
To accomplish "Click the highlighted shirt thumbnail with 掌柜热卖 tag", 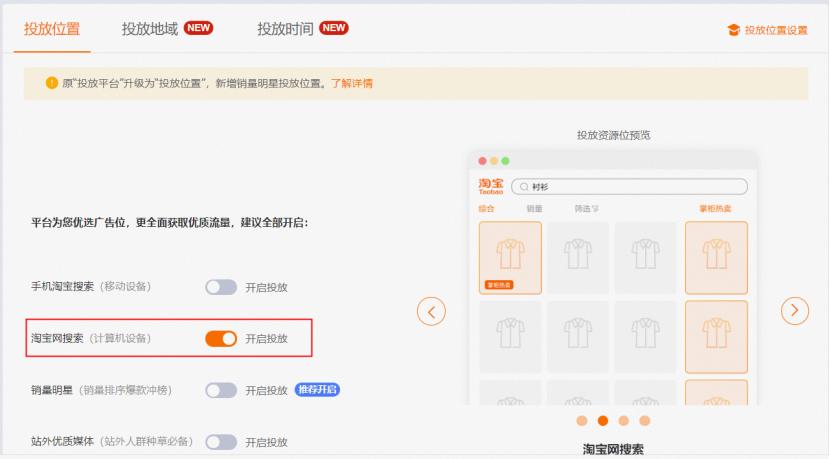I will click(510, 258).
